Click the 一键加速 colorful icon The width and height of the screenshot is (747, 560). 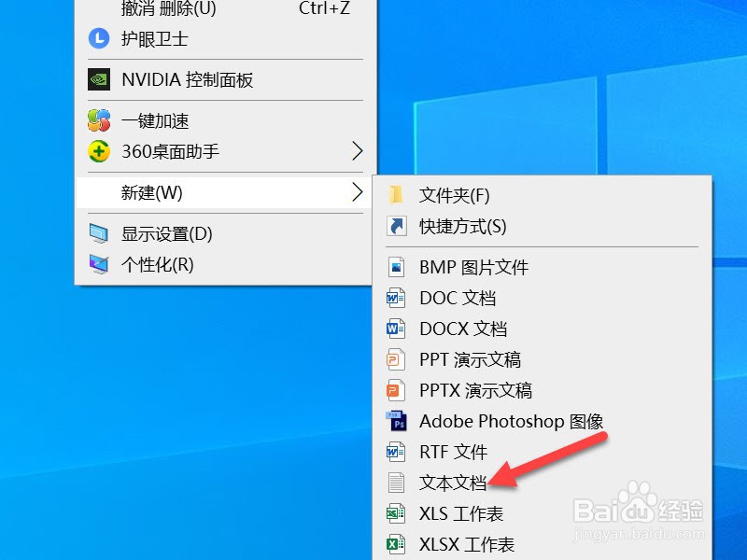99,120
